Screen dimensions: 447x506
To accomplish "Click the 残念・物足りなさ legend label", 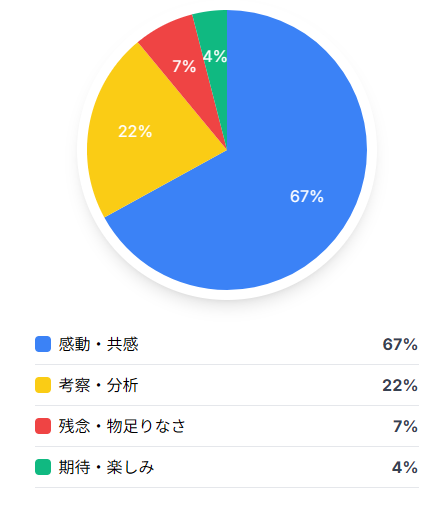I will coord(122,426).
